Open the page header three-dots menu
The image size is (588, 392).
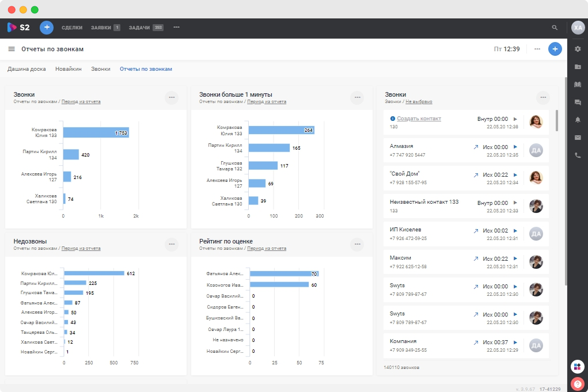click(537, 49)
